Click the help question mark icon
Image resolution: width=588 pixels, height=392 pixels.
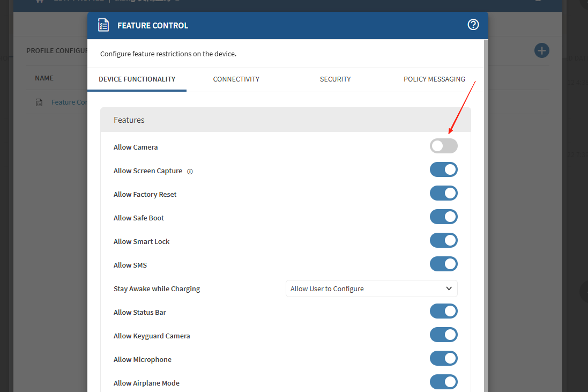(473, 25)
